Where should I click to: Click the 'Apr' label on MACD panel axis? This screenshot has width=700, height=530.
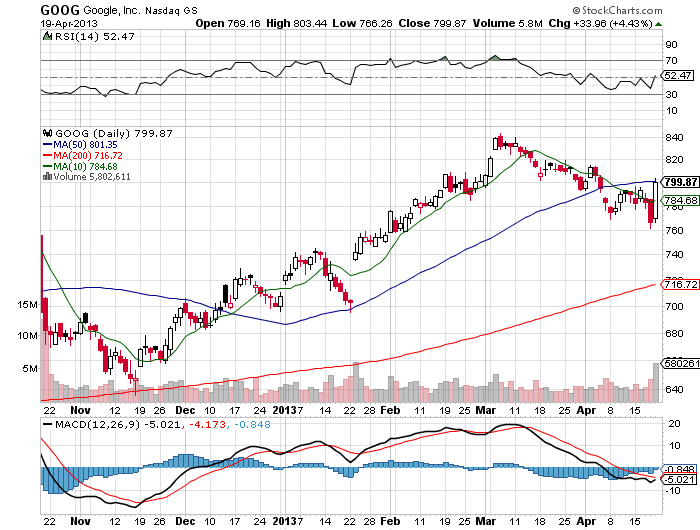586,521
